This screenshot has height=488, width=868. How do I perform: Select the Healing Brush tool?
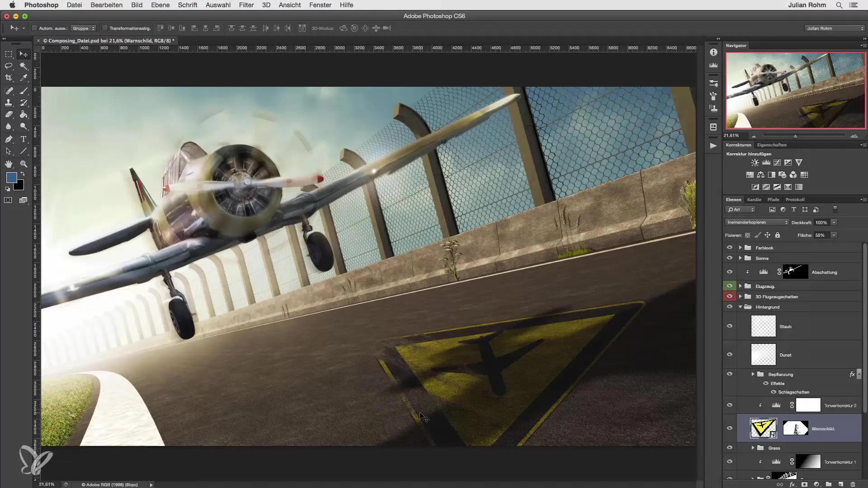[9, 91]
